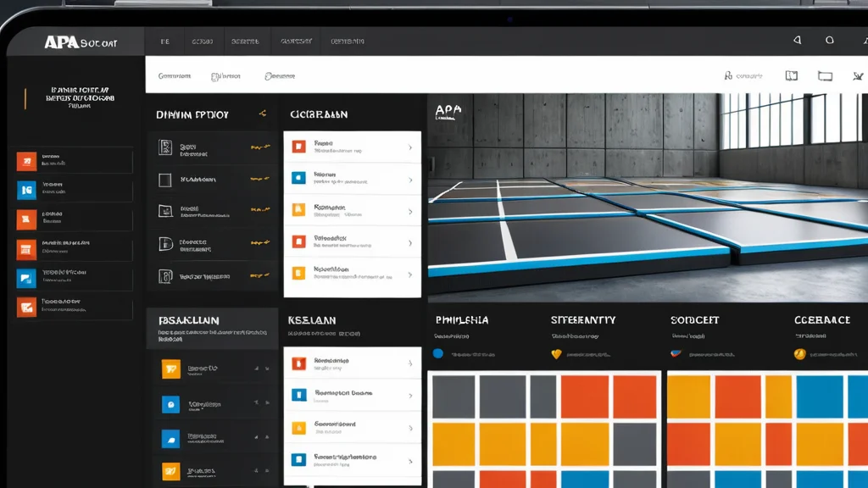
Task: Click the page icon in the upper dark panel's fourth row
Action: (165, 244)
